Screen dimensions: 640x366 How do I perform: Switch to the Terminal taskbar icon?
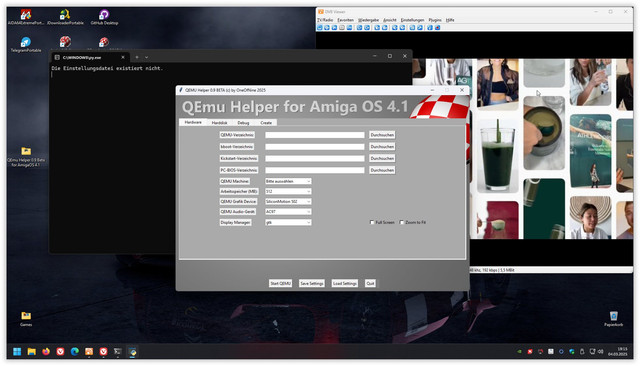point(118,351)
